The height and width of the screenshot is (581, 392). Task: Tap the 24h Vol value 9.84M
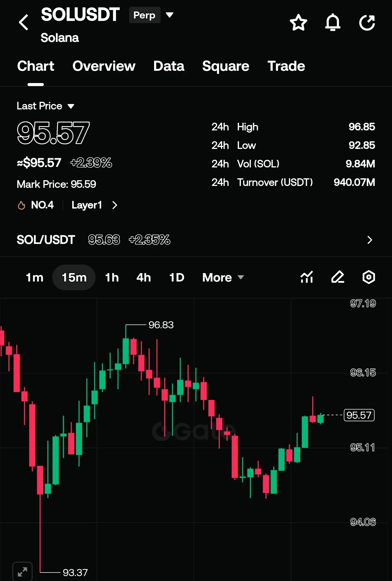[x=360, y=164]
